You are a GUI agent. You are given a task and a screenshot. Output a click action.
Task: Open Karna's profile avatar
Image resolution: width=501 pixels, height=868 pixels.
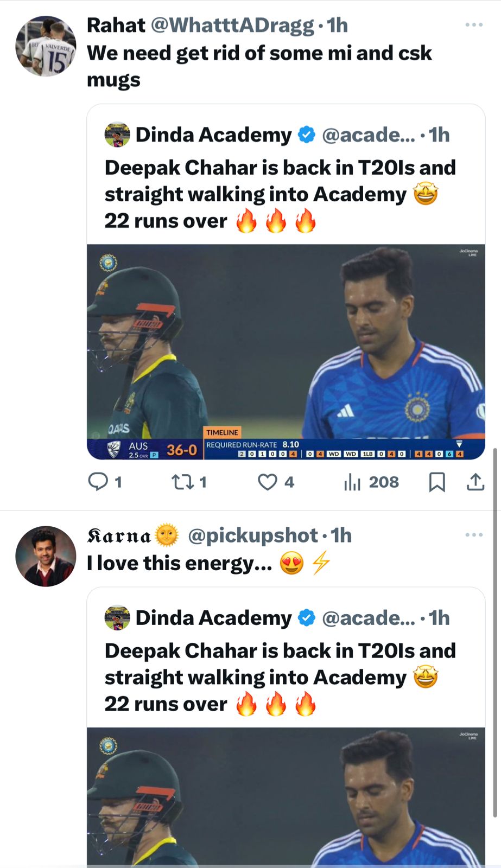click(x=46, y=556)
